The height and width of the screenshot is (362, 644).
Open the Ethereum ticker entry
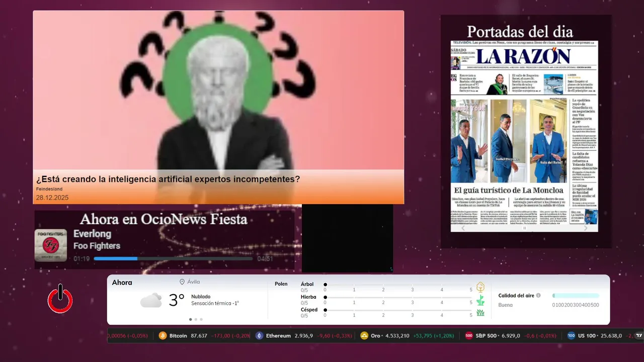(302, 336)
